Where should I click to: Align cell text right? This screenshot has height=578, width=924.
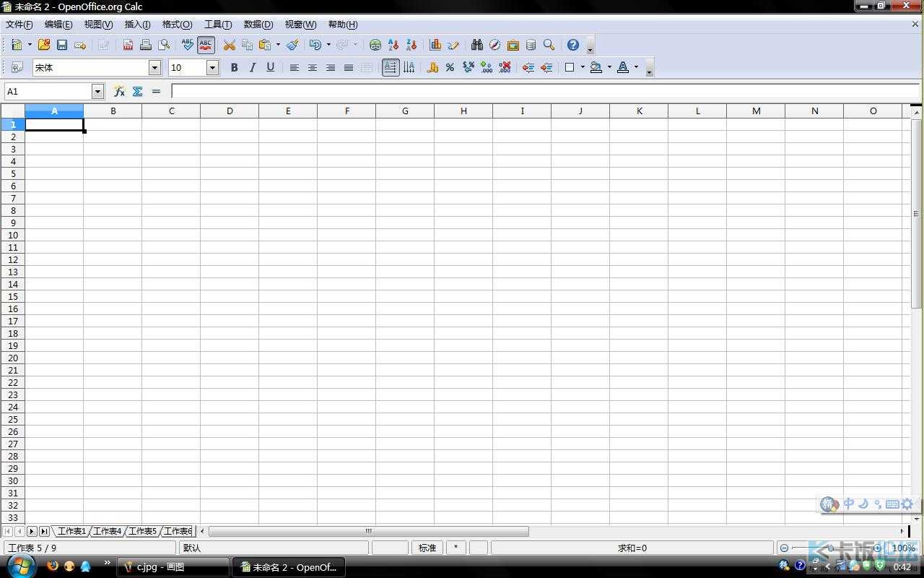[x=331, y=67]
